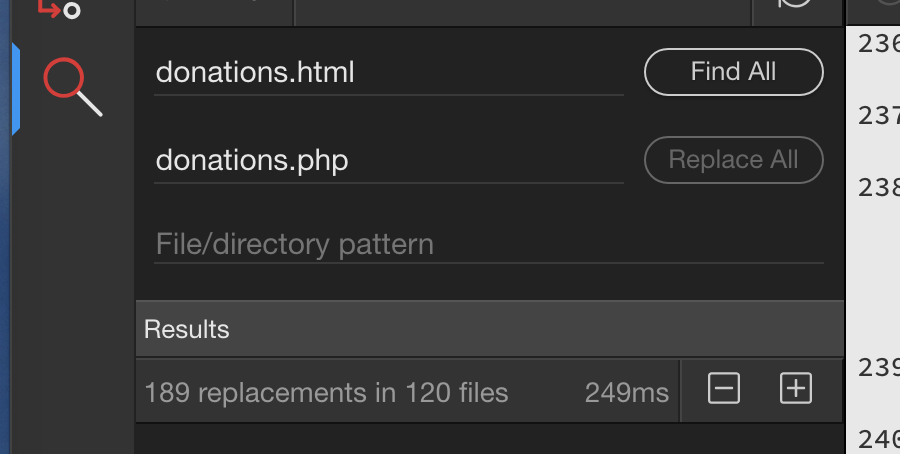This screenshot has width=900, height=454.
Task: Select editor line number 236 in the gutter
Action: 879,44
